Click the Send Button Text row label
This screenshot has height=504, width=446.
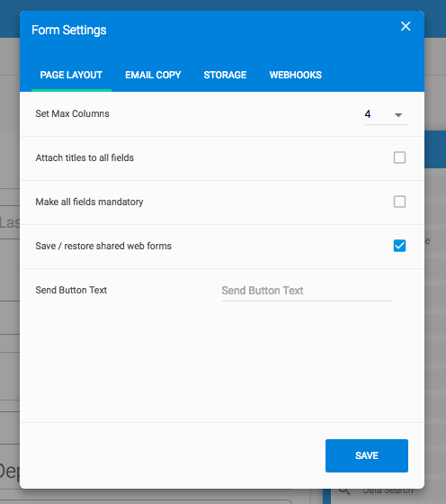tap(71, 290)
